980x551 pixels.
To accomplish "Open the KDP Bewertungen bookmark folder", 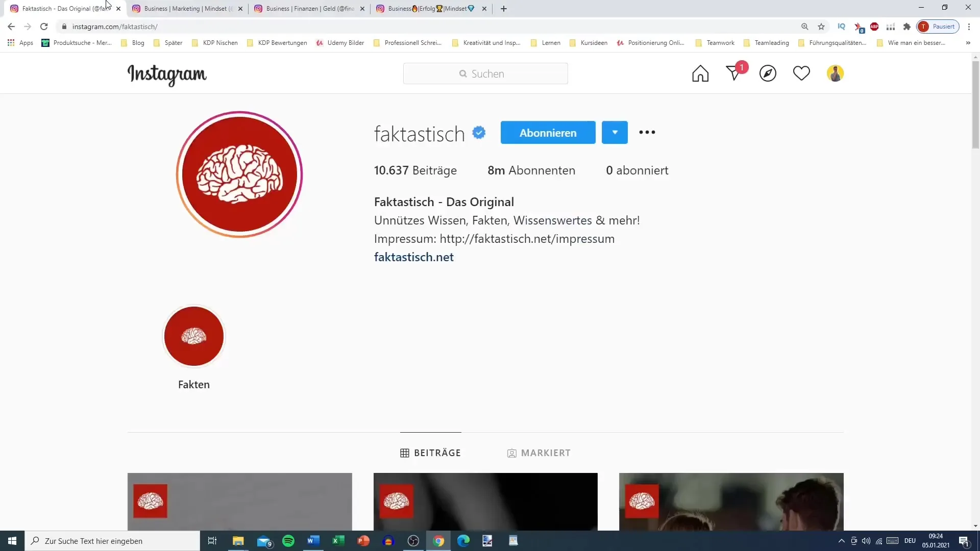I will click(x=277, y=43).
